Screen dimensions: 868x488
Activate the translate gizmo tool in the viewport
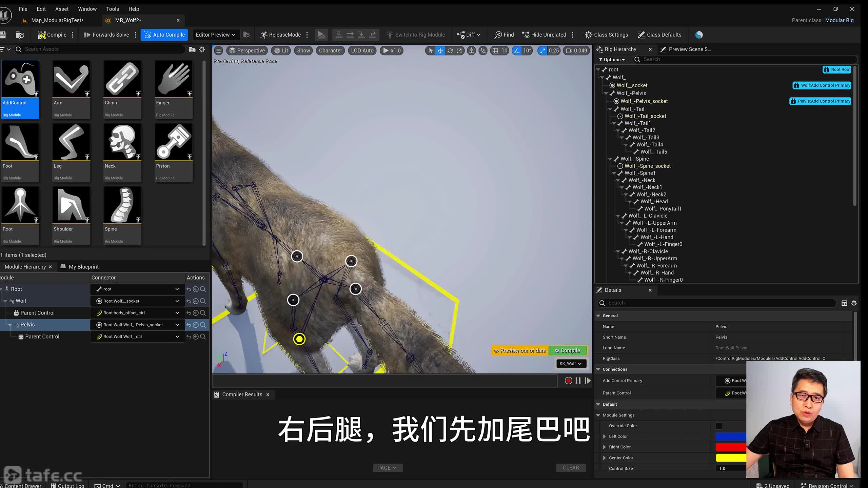coord(440,50)
